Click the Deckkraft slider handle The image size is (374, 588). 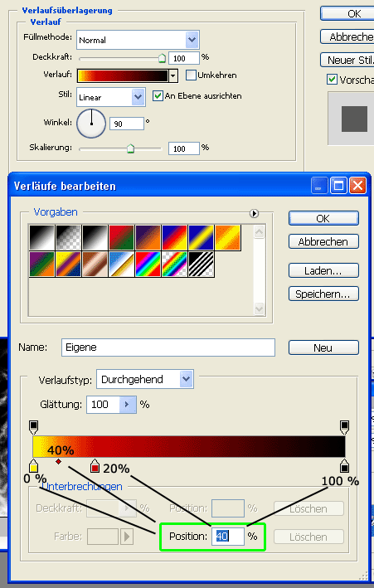(162, 58)
